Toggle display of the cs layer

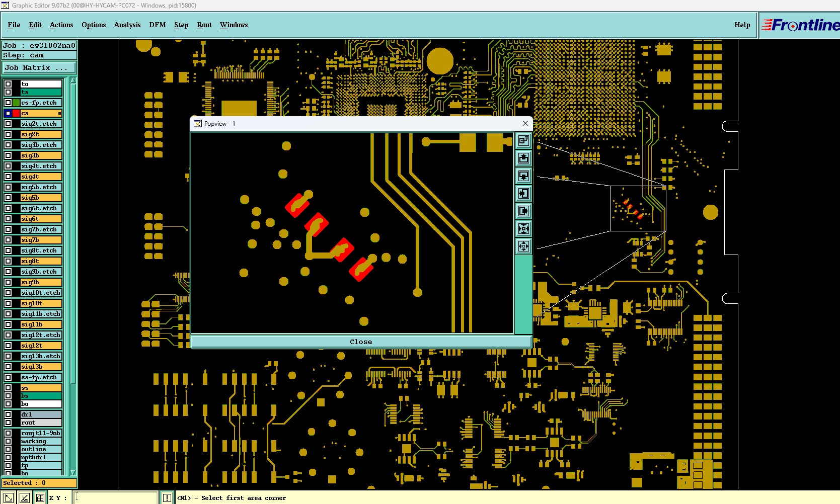coord(8,113)
